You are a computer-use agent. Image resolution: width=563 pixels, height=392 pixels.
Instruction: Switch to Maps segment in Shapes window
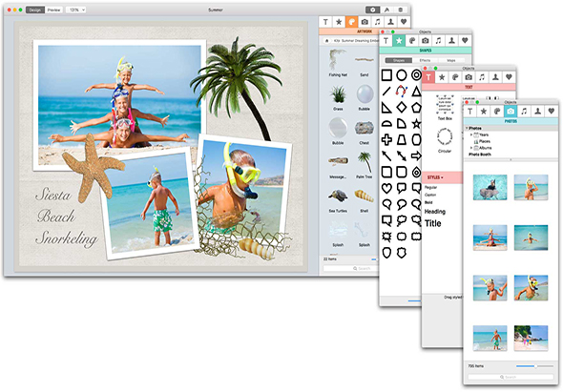click(451, 60)
